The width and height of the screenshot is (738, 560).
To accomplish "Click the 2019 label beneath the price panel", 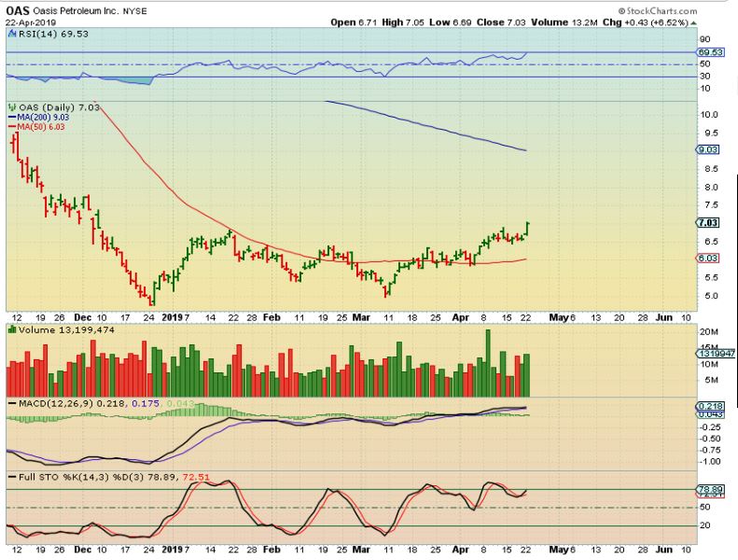I will click(x=172, y=317).
